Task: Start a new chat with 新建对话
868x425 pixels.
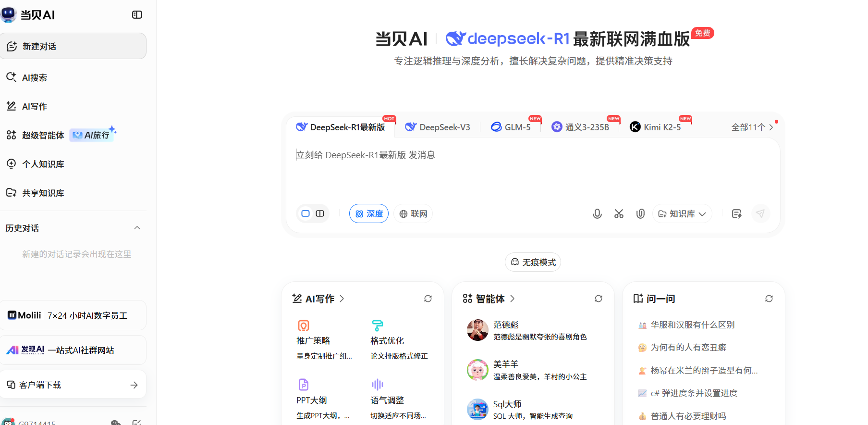Action: [x=73, y=46]
